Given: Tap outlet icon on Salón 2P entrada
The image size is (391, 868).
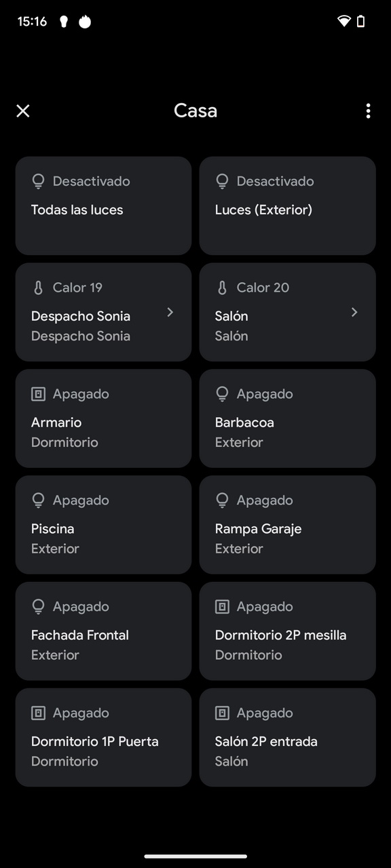Looking at the screenshot, I should tap(222, 713).
